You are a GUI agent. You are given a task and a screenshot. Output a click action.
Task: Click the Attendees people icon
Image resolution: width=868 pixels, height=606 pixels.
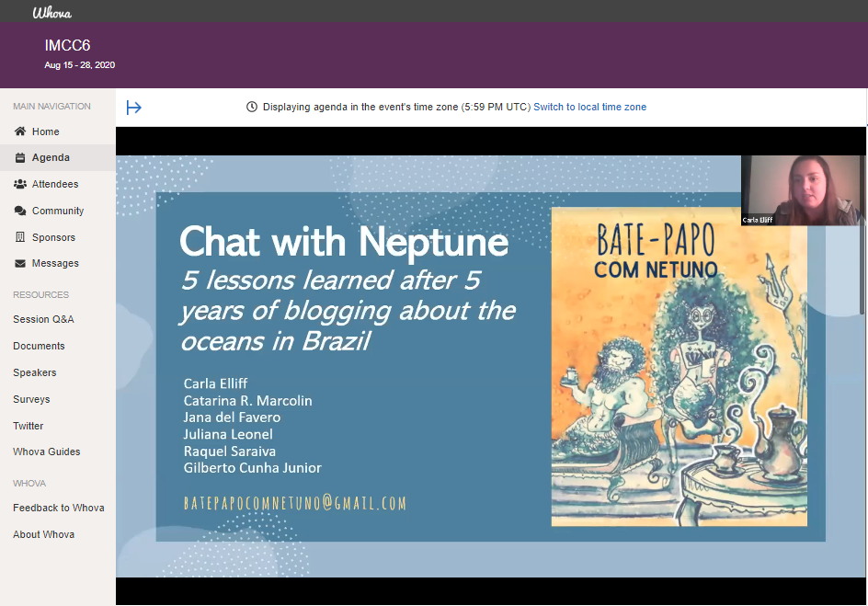(20, 184)
